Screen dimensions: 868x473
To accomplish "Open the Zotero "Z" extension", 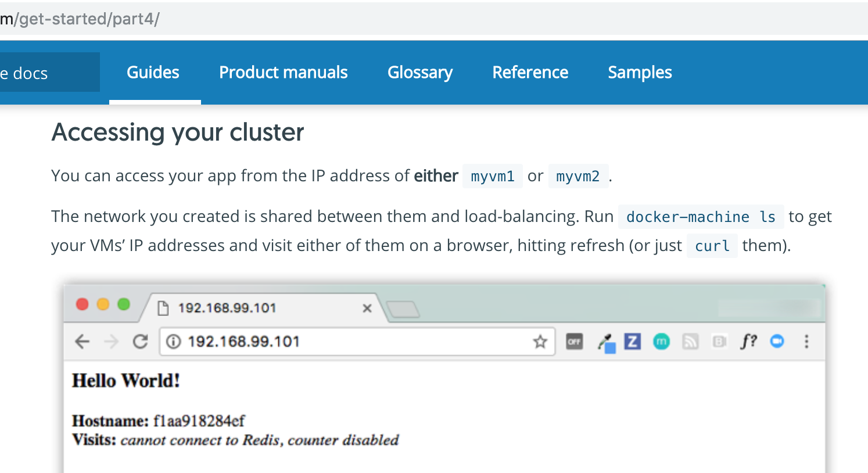I will click(x=632, y=342).
